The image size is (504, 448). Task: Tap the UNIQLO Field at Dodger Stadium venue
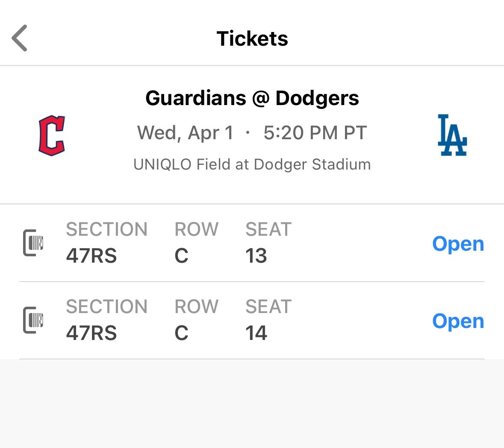(x=252, y=164)
